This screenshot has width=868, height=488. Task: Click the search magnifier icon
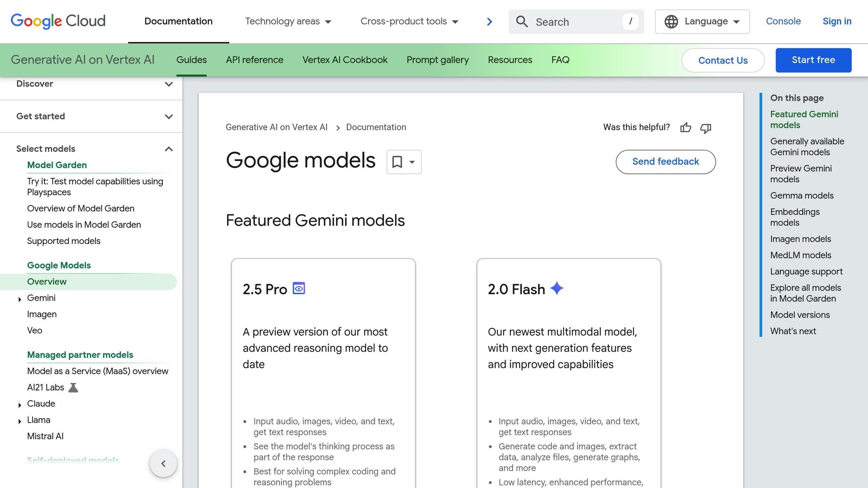pyautogui.click(x=522, y=22)
